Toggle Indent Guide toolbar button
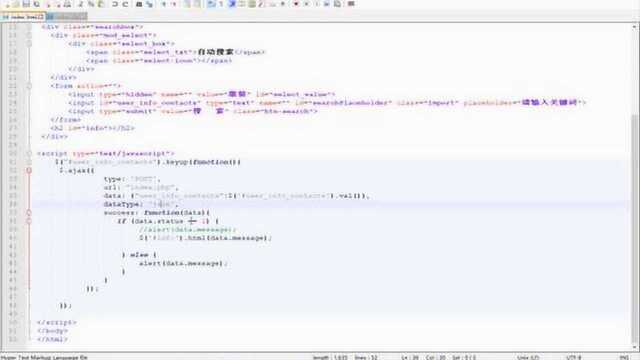This screenshot has width=640, height=360. 232,4
